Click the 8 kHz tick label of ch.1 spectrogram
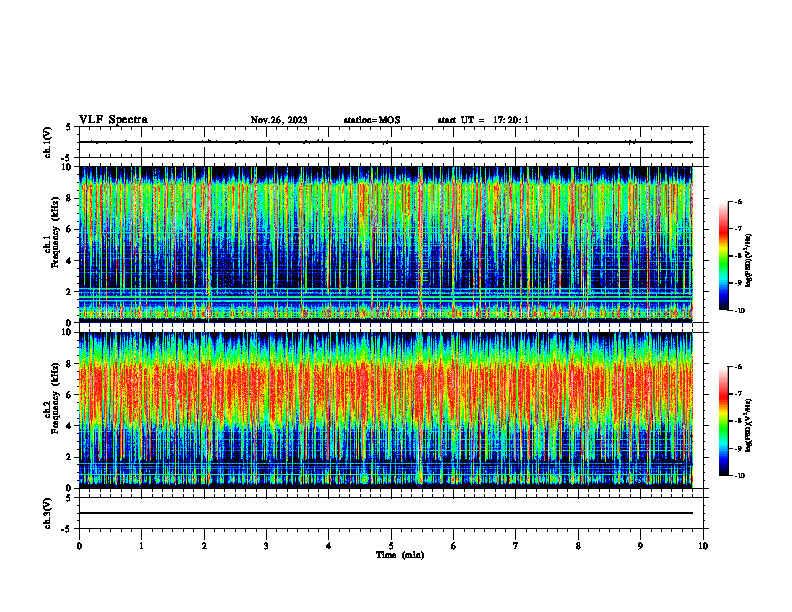This screenshot has height=612, width=792. [69, 198]
